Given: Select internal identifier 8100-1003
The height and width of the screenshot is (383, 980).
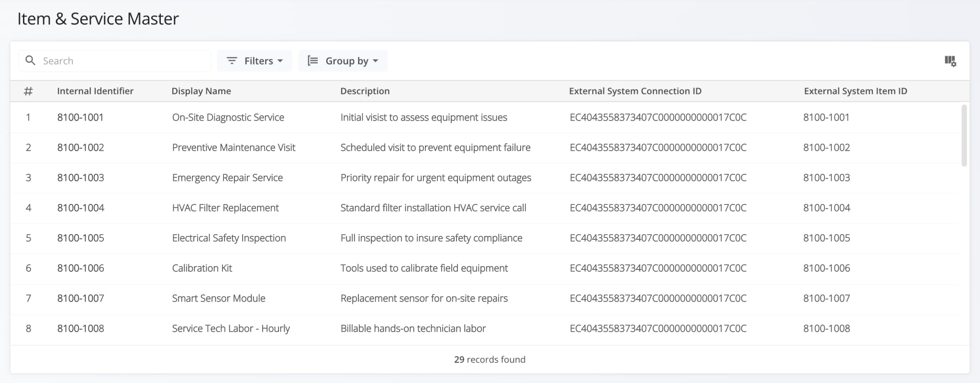Looking at the screenshot, I should (x=80, y=178).
